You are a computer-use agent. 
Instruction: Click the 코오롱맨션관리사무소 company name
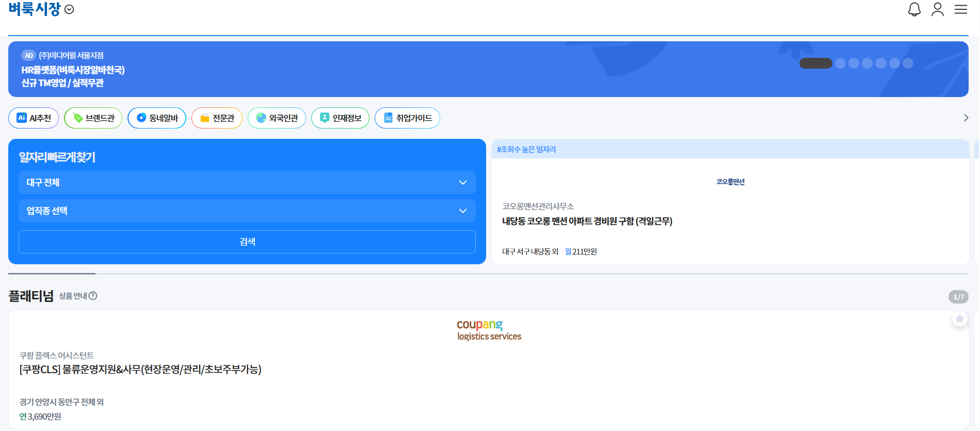tap(538, 206)
